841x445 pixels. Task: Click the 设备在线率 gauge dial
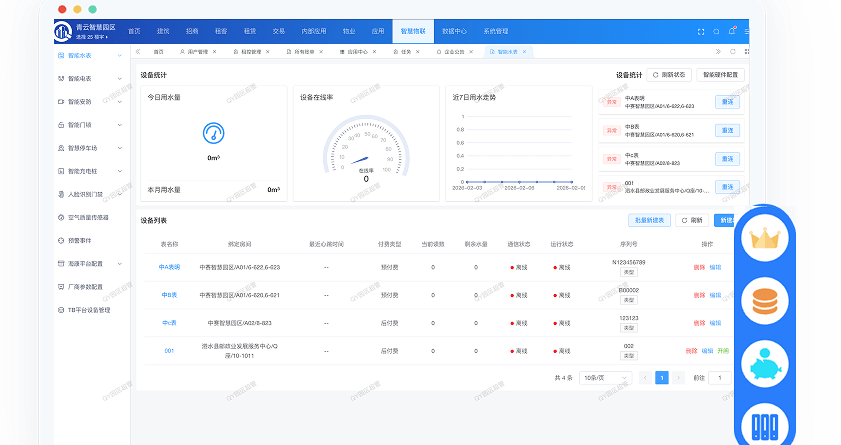pyautogui.click(x=366, y=146)
